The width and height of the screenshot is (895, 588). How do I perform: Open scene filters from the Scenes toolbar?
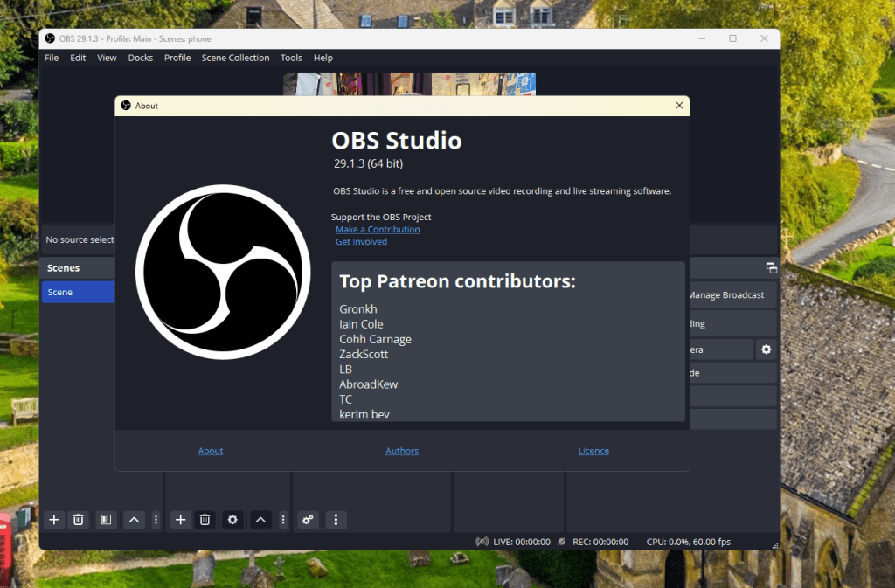pyautogui.click(x=106, y=520)
